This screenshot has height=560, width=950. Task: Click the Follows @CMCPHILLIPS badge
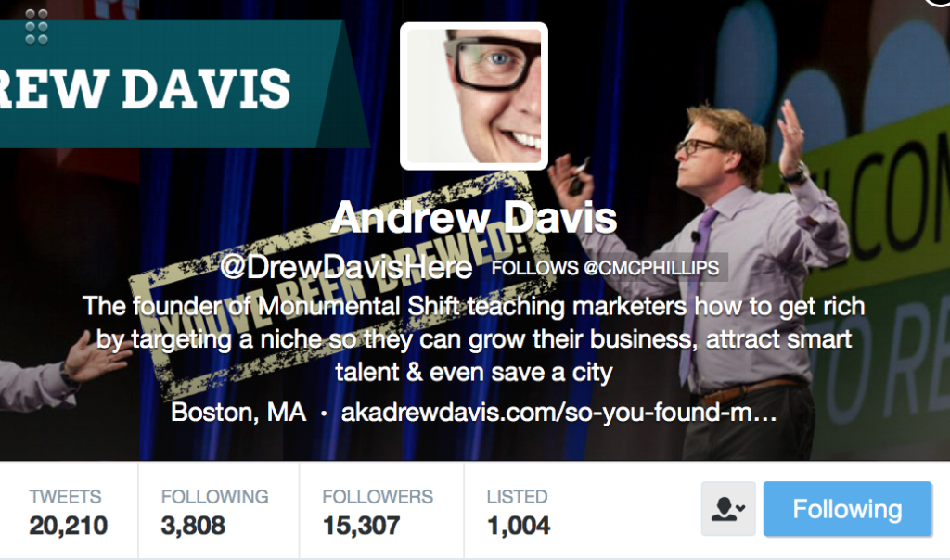coord(605,268)
